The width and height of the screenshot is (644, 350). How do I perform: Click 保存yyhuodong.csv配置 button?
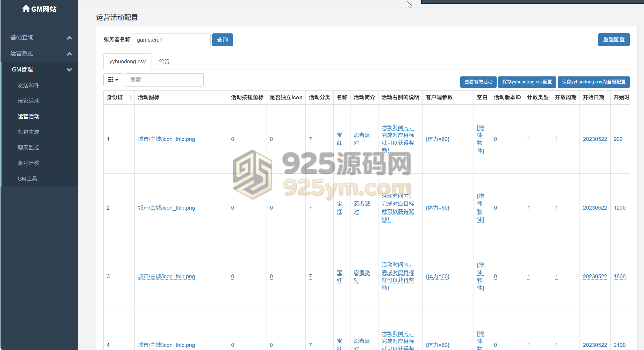pos(527,82)
